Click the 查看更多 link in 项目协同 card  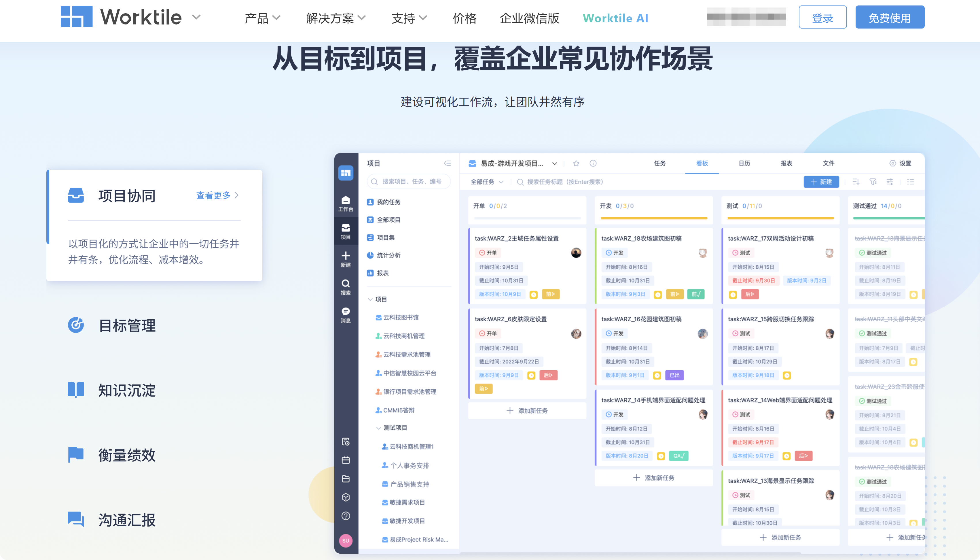point(214,195)
